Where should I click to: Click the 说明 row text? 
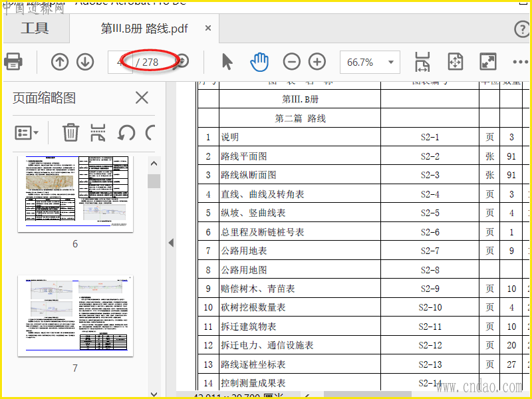click(230, 137)
